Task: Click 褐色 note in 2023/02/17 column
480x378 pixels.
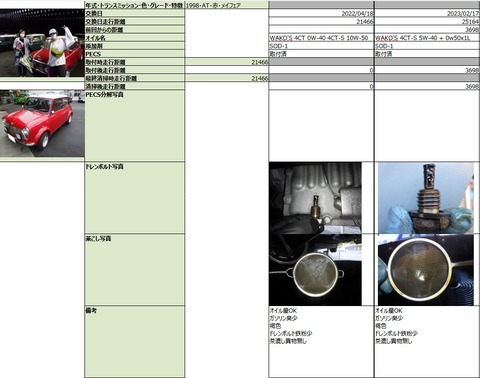Action: [381, 326]
